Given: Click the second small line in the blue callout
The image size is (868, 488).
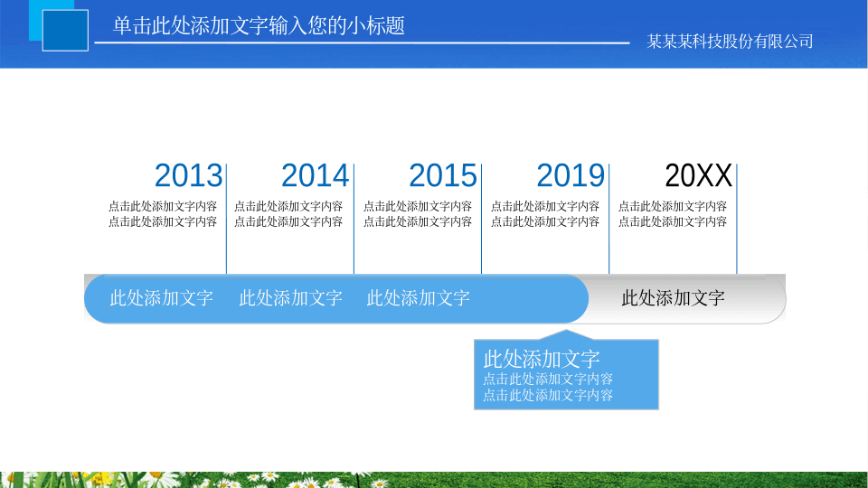Looking at the screenshot, I should pos(548,395).
